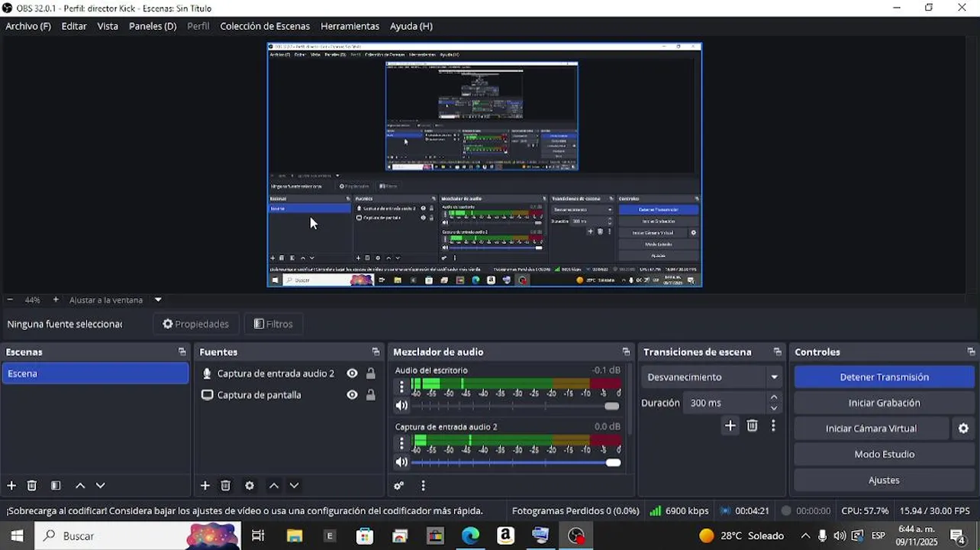This screenshot has height=550, width=980.
Task: Remove transition with trash icon
Action: [753, 426]
